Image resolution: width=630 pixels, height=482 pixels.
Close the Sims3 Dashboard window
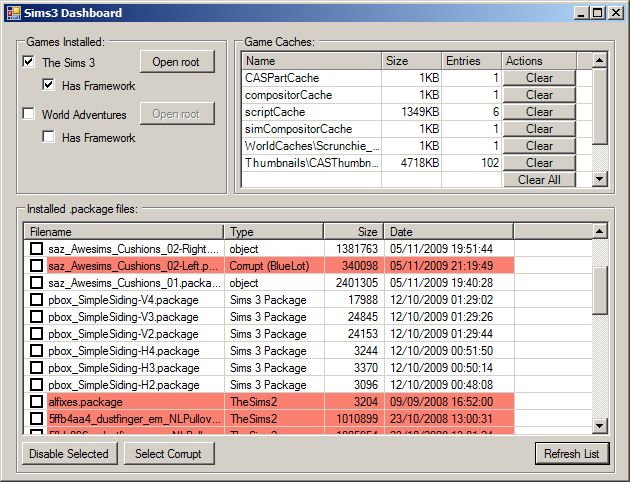click(x=615, y=13)
